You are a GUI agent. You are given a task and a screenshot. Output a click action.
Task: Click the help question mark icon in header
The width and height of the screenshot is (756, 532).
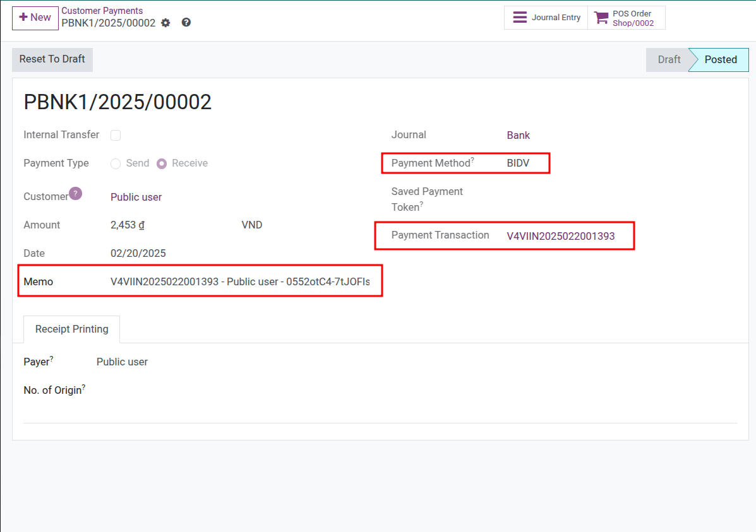click(x=186, y=22)
